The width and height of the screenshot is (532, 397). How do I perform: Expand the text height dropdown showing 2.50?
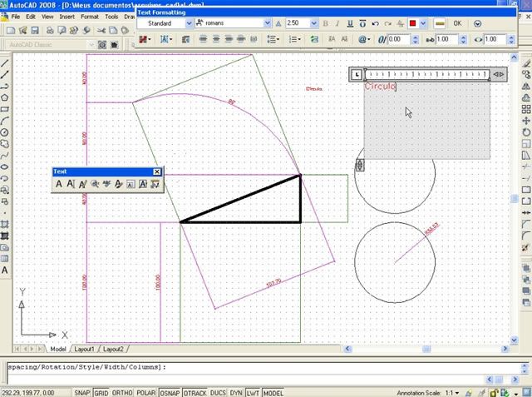[x=313, y=23]
